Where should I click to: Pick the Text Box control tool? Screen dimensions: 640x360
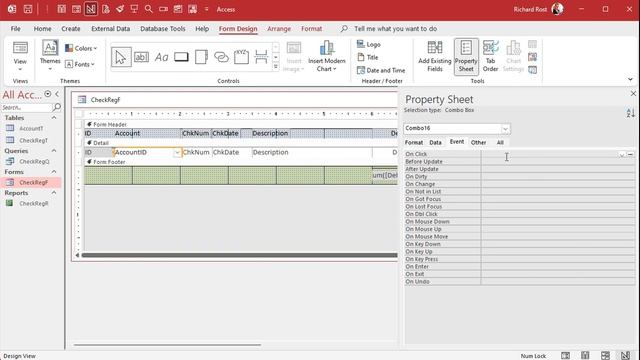(141, 57)
